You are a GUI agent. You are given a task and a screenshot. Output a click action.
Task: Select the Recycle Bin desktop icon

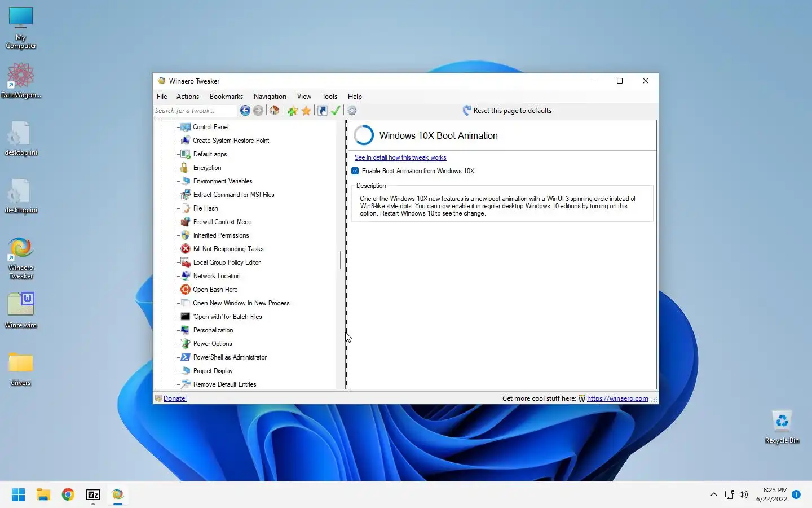[x=782, y=427]
